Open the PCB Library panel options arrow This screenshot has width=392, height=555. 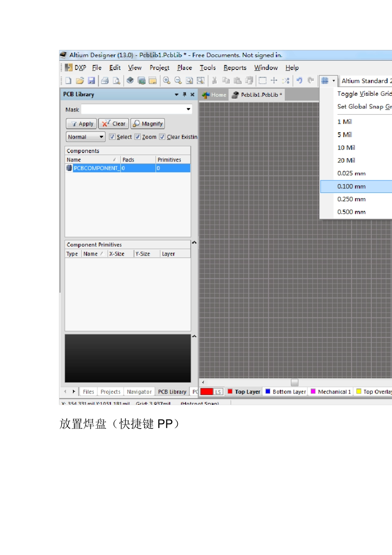coord(177,95)
